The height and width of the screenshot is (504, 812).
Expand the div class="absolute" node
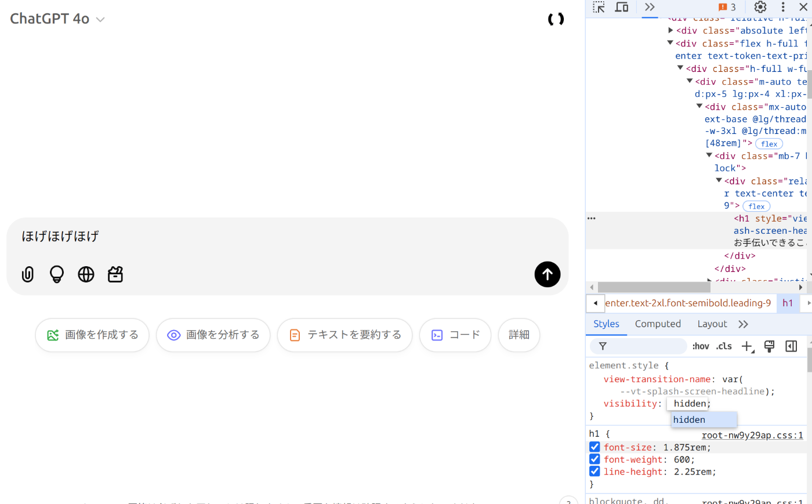pyautogui.click(x=670, y=30)
